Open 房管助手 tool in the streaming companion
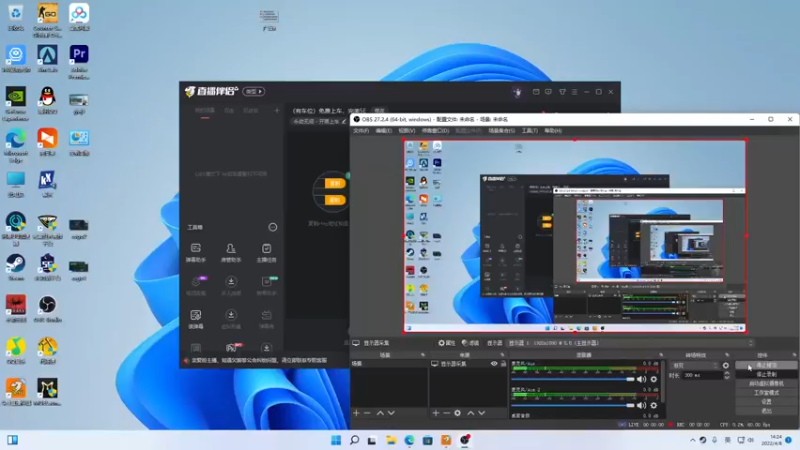Image resolution: width=800 pixels, height=450 pixels. [x=231, y=253]
